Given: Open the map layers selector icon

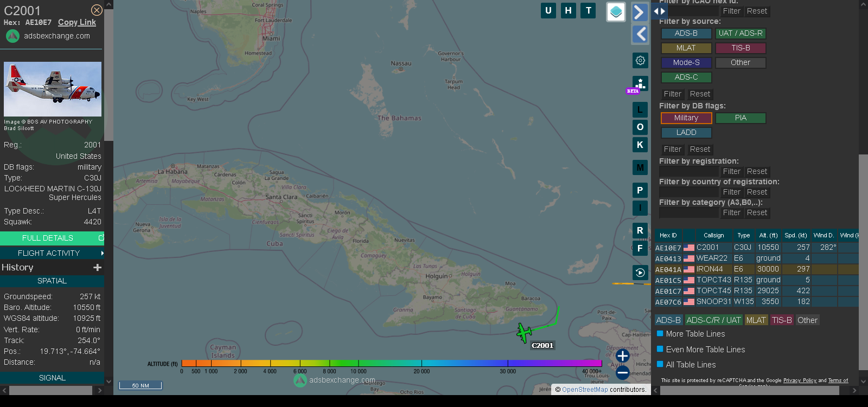Looking at the screenshot, I should tap(616, 12).
